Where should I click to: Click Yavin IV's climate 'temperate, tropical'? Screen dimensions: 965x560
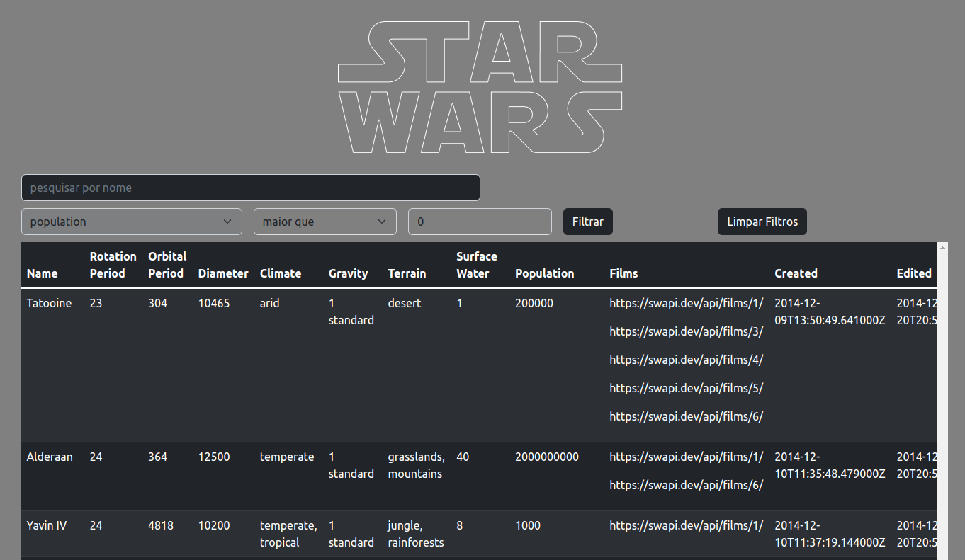coord(288,534)
